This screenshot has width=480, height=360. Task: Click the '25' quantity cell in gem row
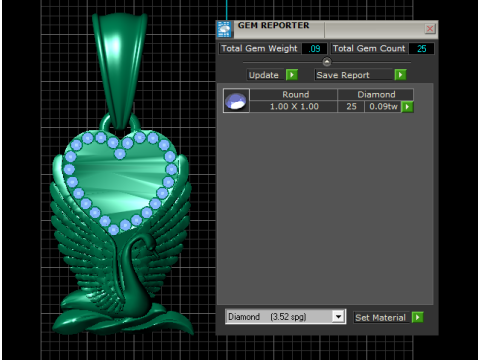tap(351, 107)
